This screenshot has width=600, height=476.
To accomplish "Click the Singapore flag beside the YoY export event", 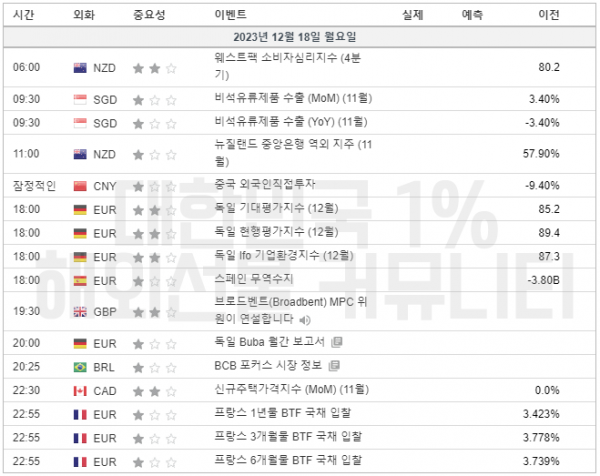I will click(80, 124).
